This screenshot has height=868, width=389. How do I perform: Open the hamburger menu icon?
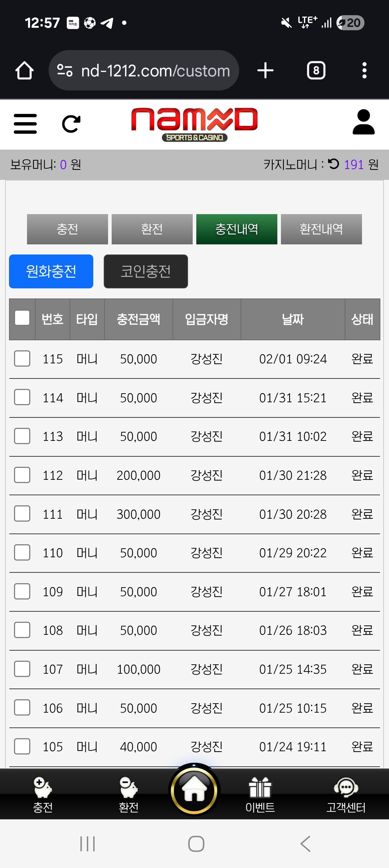tap(25, 124)
